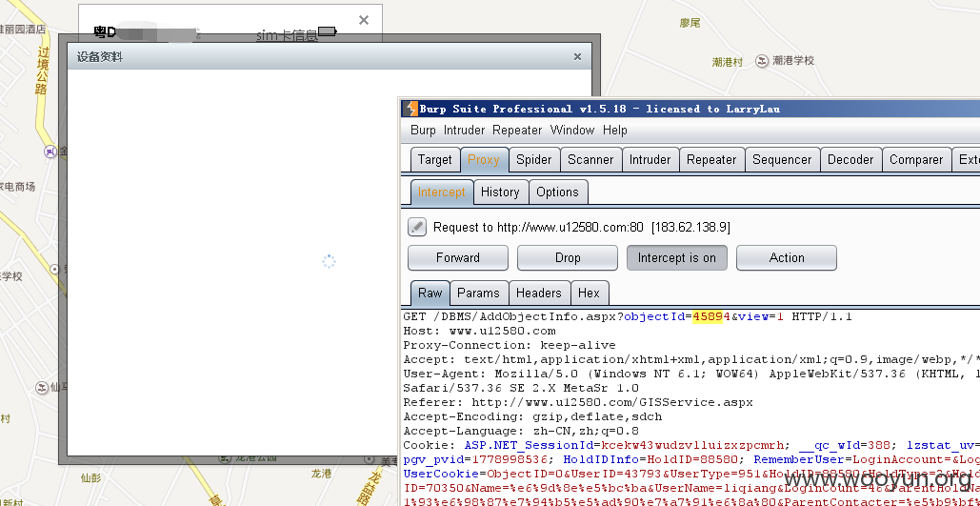Open the Repeater menu
The image size is (980, 506).
pos(517,131)
